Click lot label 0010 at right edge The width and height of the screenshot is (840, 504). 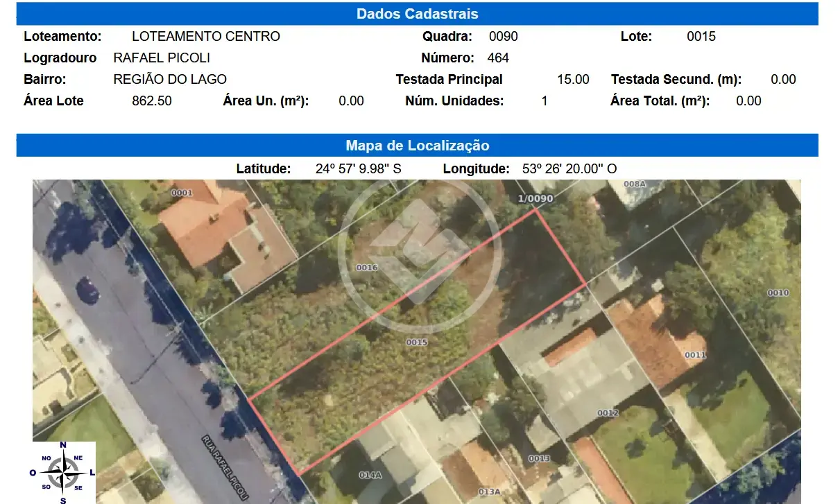[778, 293]
